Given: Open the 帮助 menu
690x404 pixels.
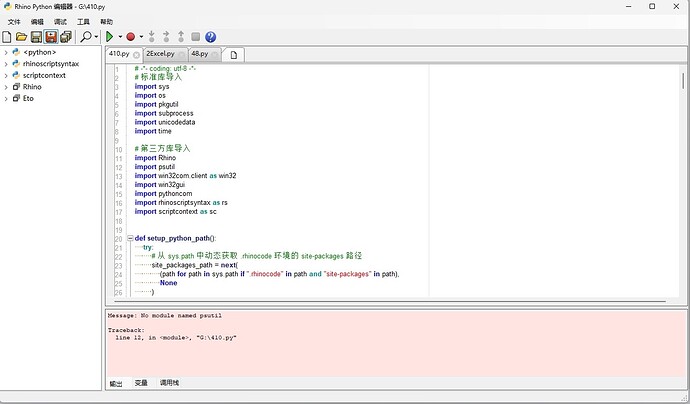Looking at the screenshot, I should click(106, 22).
